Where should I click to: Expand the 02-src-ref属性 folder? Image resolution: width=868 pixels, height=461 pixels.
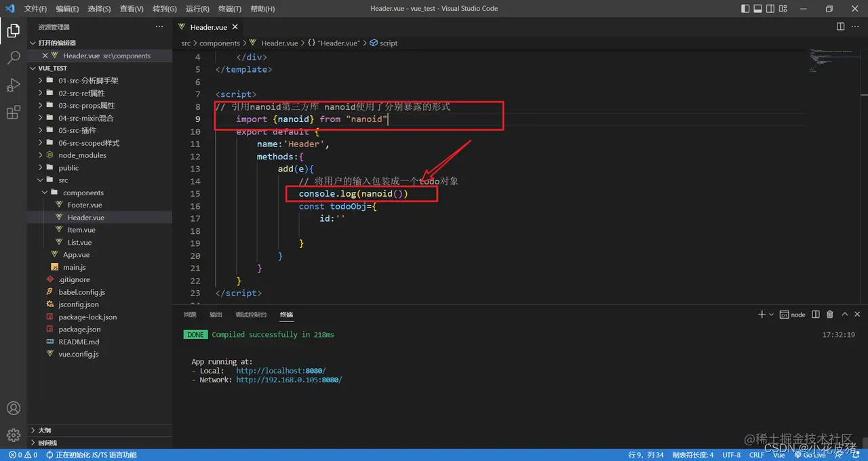pyautogui.click(x=99, y=93)
